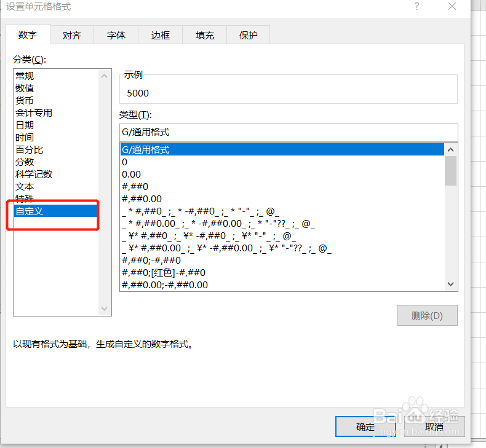Click type list scroll up arrow
This screenshot has height=448, width=486.
[x=451, y=150]
